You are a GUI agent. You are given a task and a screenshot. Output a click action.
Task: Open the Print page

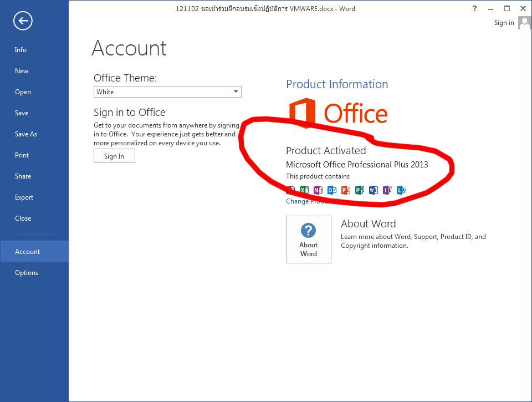[x=22, y=155]
